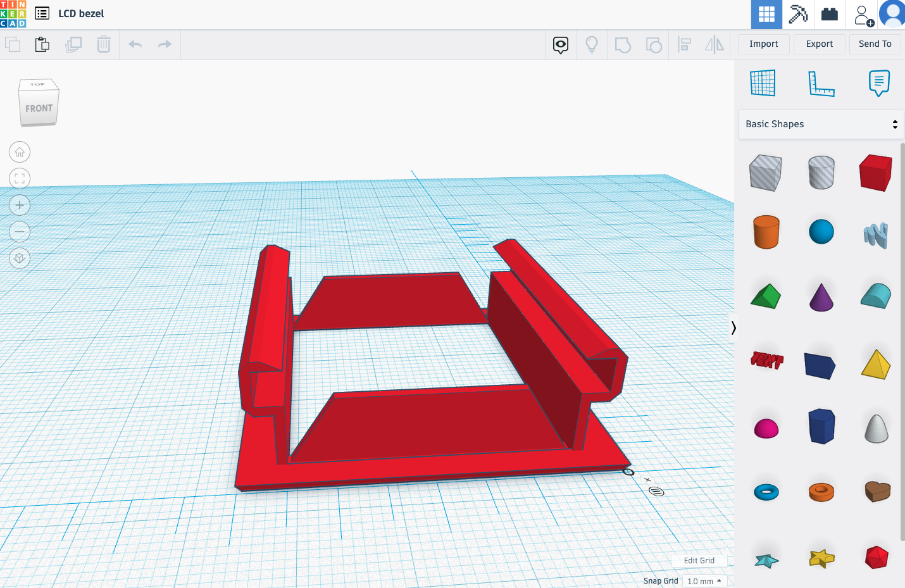Image resolution: width=905 pixels, height=588 pixels.
Task: Click the Fit all in view icon
Action: [20, 178]
